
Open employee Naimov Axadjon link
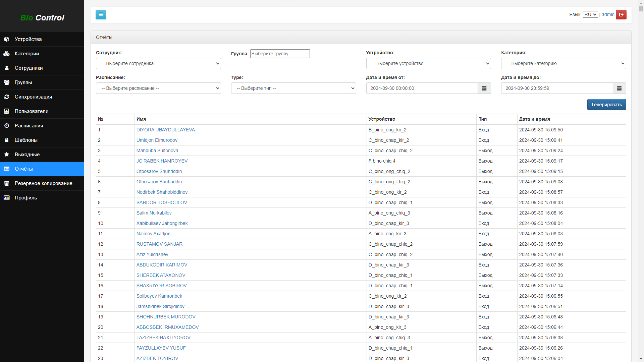(153, 234)
